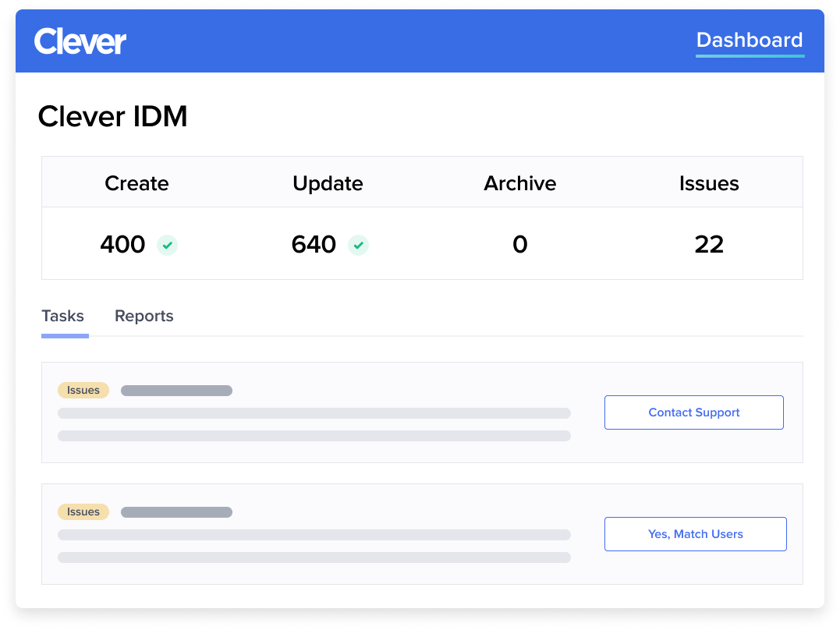Click the green checkmark next to 400
This screenshot has height=630, width=840.
click(167, 245)
